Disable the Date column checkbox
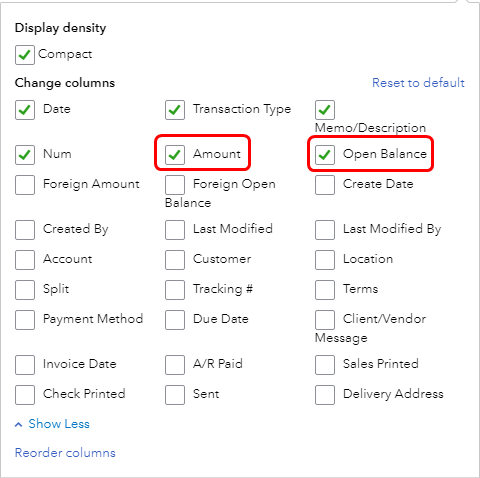The image size is (480, 478). tap(25, 110)
